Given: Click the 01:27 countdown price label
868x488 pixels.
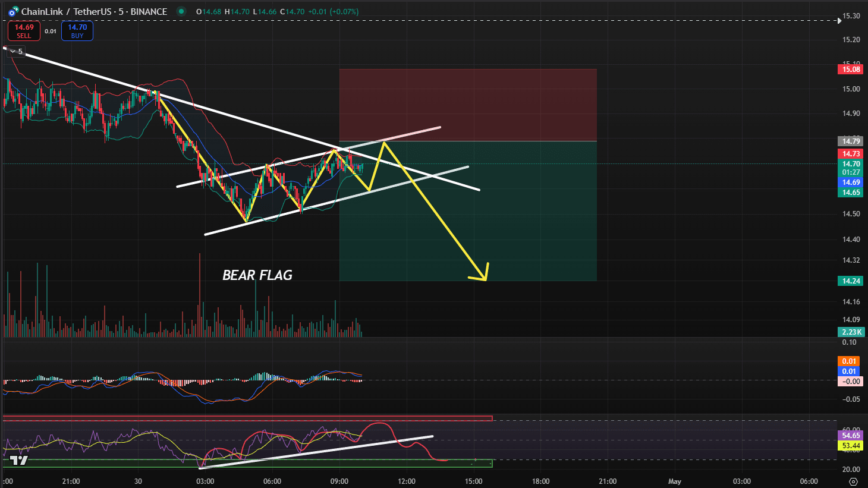Looking at the screenshot, I should (x=851, y=172).
